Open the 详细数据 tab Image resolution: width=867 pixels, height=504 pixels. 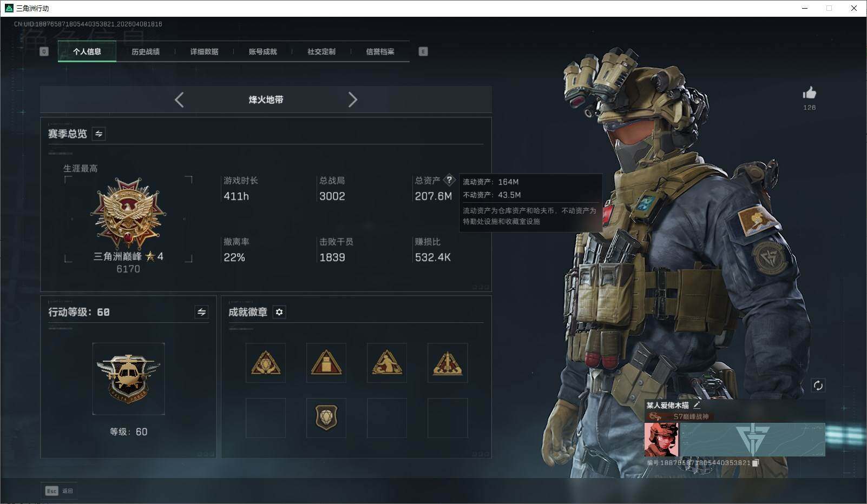click(204, 51)
